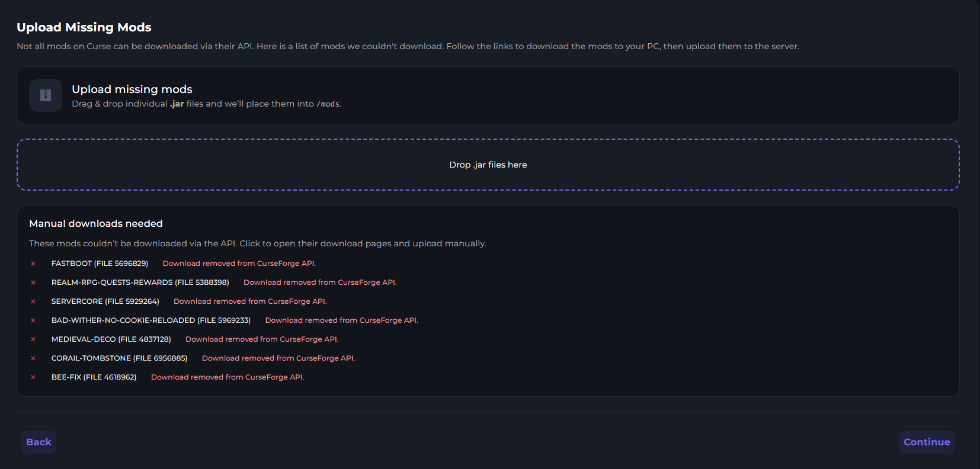Open MEDIEVAL-DECO (FILE 4837128) link
The width and height of the screenshot is (980, 469).
111,339
